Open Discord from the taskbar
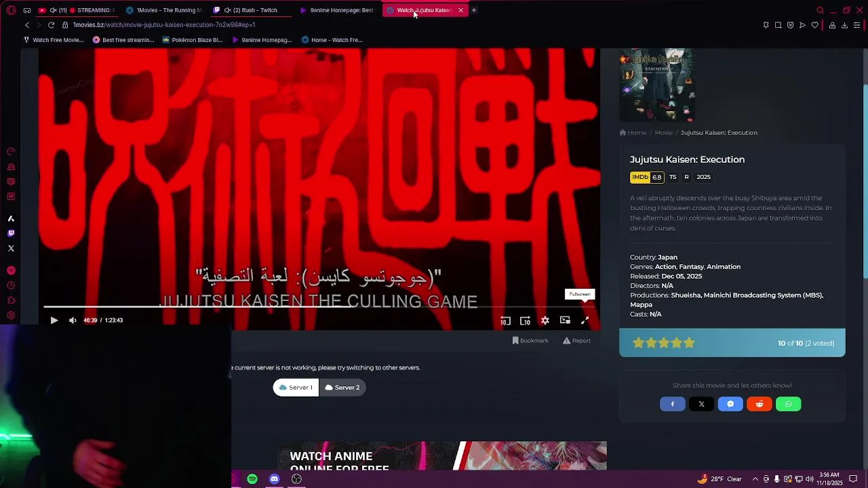This screenshot has width=868, height=488. point(275,479)
